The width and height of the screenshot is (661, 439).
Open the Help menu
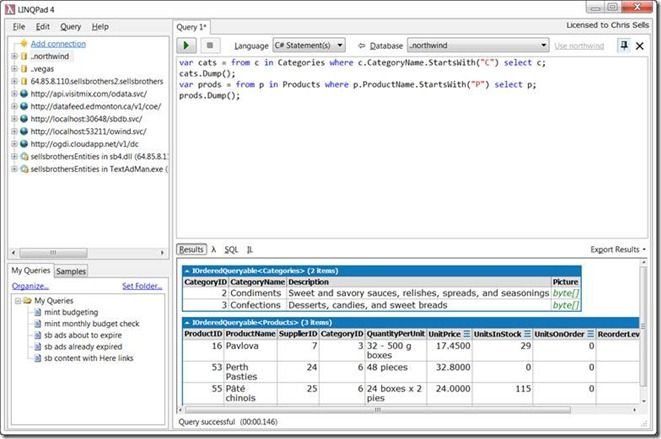(x=100, y=27)
